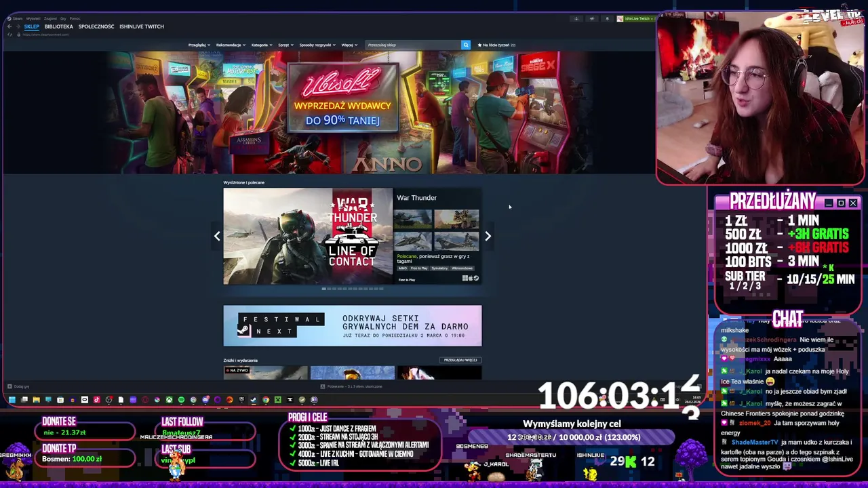868x488 pixels.
Task: Expand Sposoby rozgrywki dropdown
Action: click(x=317, y=45)
